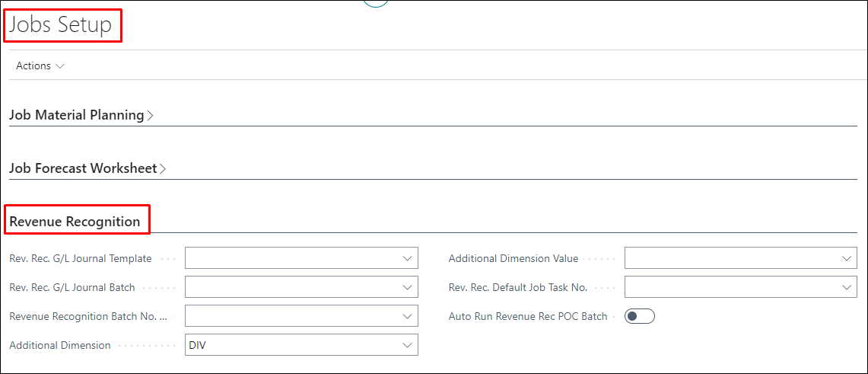This screenshot has height=374, width=868.
Task: Open Additional Dimension Value dropdown arrow
Action: 846,259
